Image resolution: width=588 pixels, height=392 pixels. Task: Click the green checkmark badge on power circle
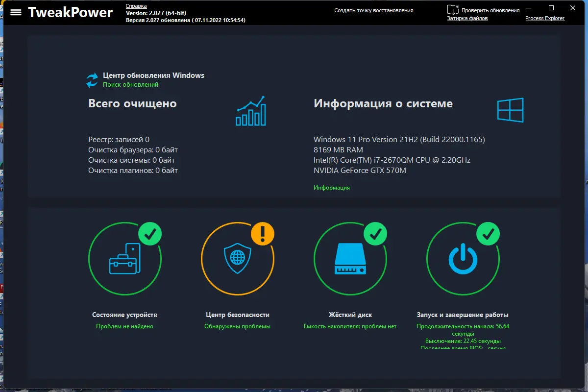(x=488, y=233)
